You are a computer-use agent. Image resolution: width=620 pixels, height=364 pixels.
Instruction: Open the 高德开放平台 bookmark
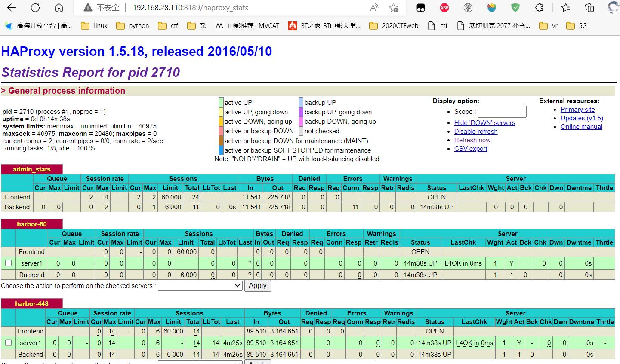tap(38, 26)
